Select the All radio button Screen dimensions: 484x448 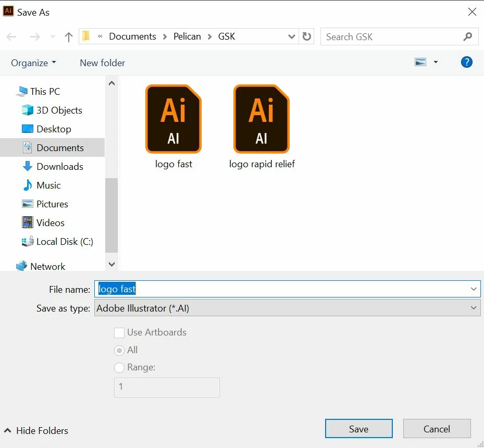[x=119, y=350]
